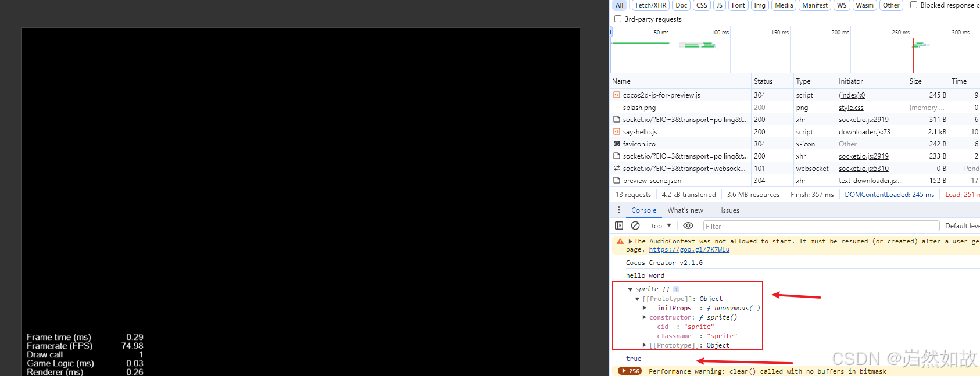
Task: Open the style.css initiator link
Action: [x=851, y=108]
